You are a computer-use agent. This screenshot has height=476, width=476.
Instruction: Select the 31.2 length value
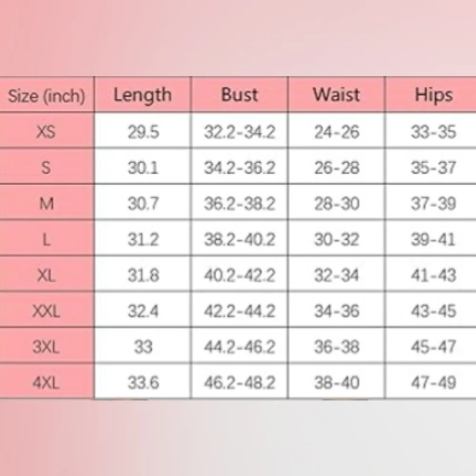(x=143, y=239)
